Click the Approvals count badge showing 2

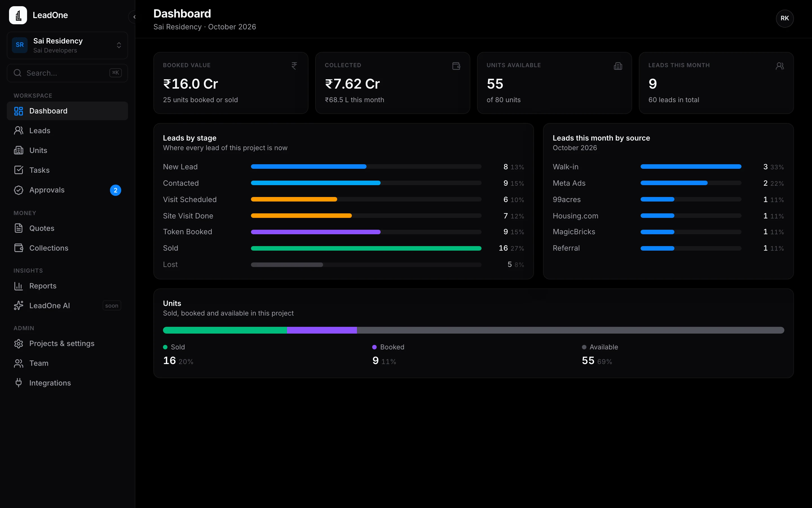[115, 190]
